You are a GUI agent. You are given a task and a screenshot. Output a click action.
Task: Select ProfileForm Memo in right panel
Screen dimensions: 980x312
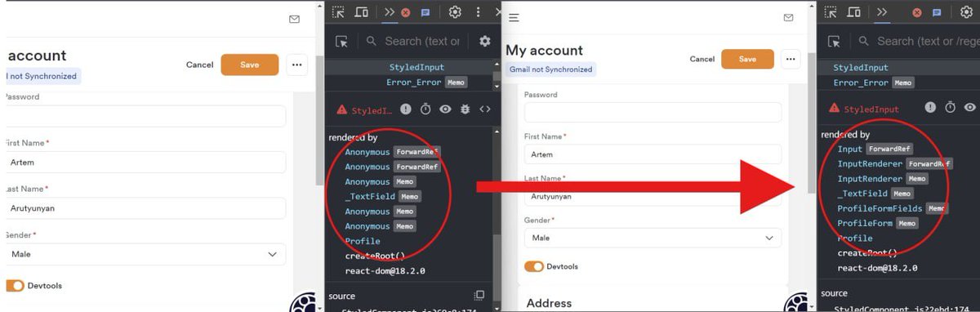tap(878, 223)
